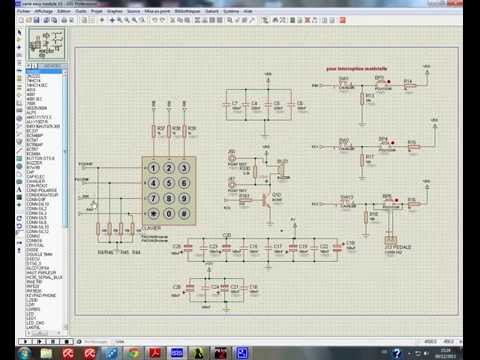Screen dimensions: 480x360
Task: Pick parts from library toolbar icon
Action: pyautogui.click(x=230, y=20)
